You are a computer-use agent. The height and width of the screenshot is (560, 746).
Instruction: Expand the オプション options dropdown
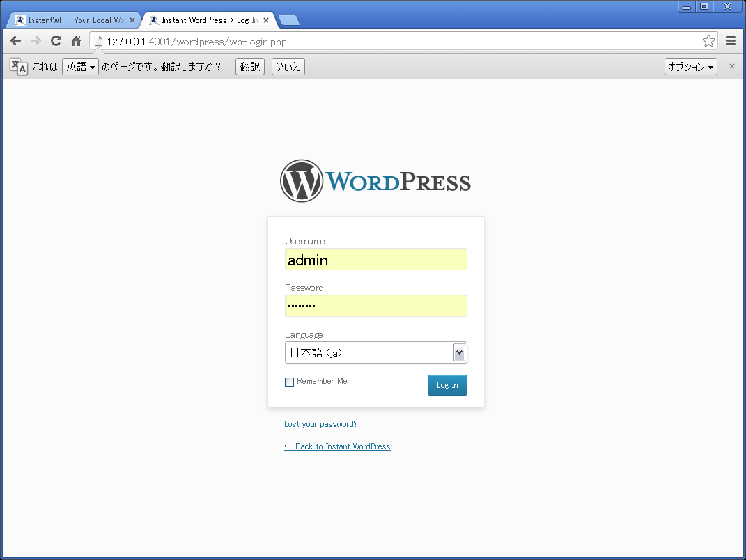[691, 67]
